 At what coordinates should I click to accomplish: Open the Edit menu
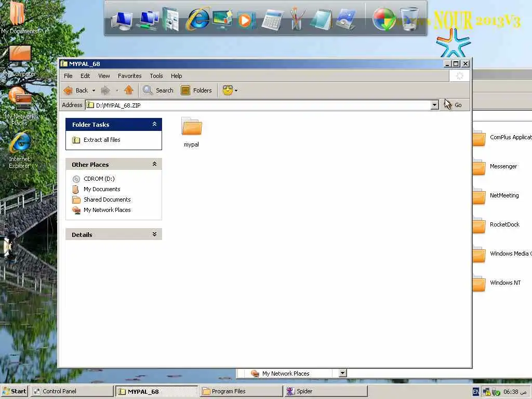pos(85,76)
